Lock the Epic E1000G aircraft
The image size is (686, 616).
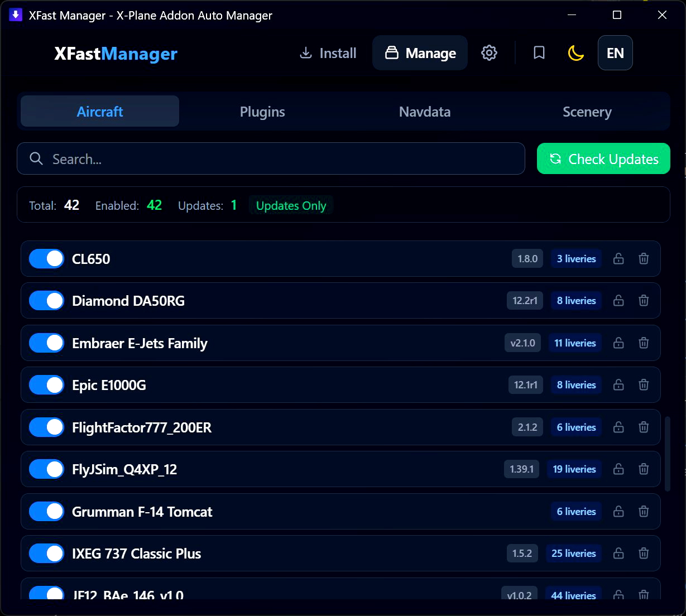click(x=618, y=385)
